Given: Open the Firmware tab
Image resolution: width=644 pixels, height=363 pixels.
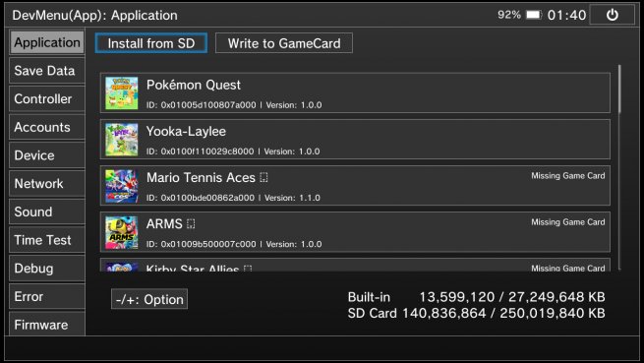Looking at the screenshot, I should coord(47,325).
